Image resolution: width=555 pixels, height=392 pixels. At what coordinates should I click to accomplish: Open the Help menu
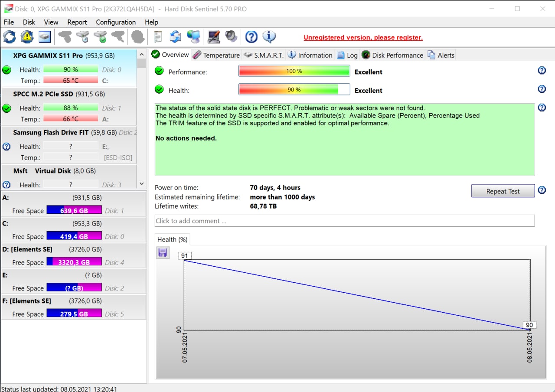151,22
